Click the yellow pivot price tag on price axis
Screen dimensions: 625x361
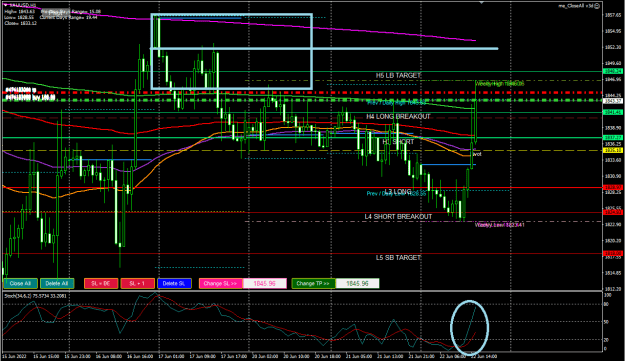(x=613, y=150)
